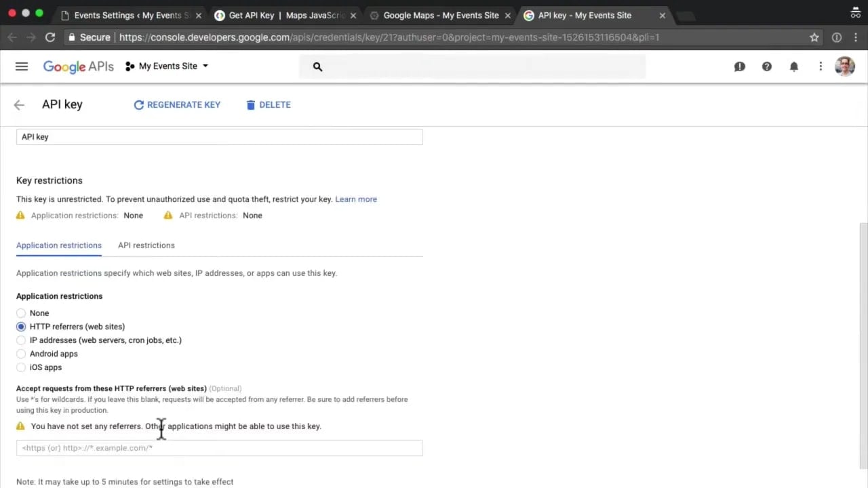The height and width of the screenshot is (488, 868).
Task: Click the incognito icon at top right
Action: pos(856,12)
